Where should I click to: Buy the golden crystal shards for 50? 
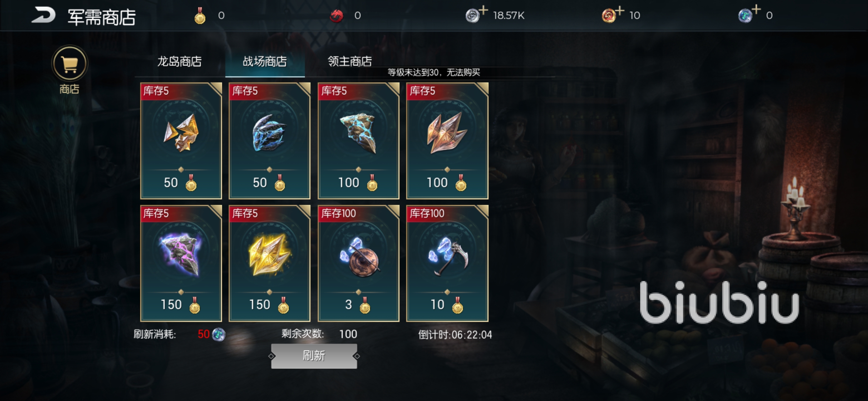(181, 141)
